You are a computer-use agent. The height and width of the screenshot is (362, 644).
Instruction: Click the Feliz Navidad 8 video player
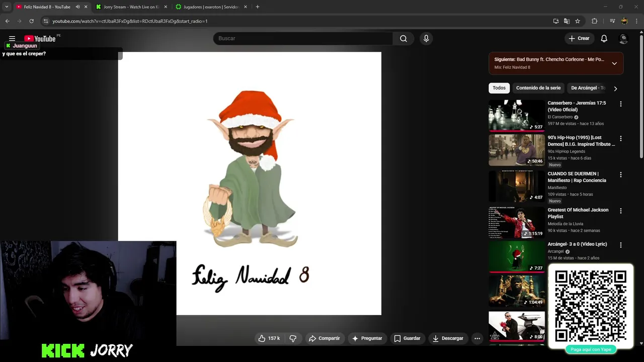point(250,183)
